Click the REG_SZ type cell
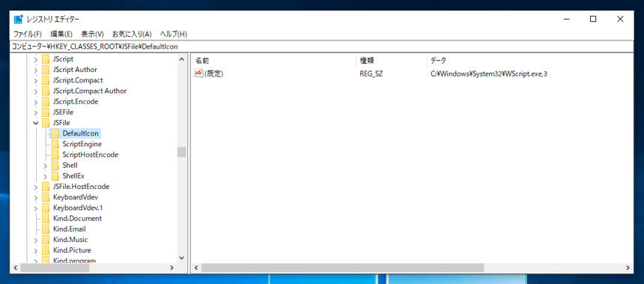Image resolution: width=644 pixels, height=284 pixels. 371,74
